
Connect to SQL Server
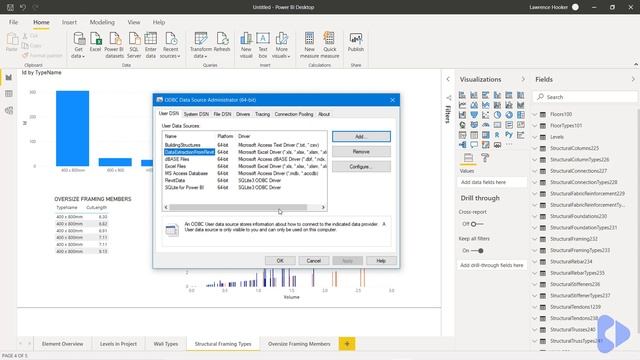[x=134, y=45]
